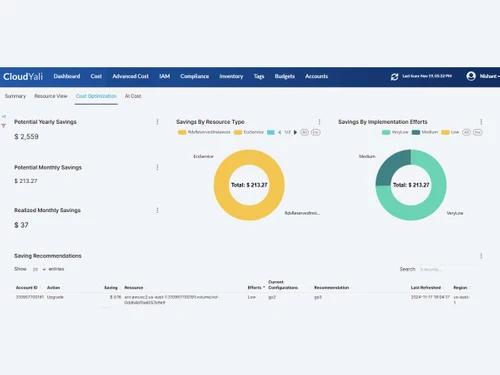
Task: Go to next legend page arrow
Action: click(x=295, y=132)
